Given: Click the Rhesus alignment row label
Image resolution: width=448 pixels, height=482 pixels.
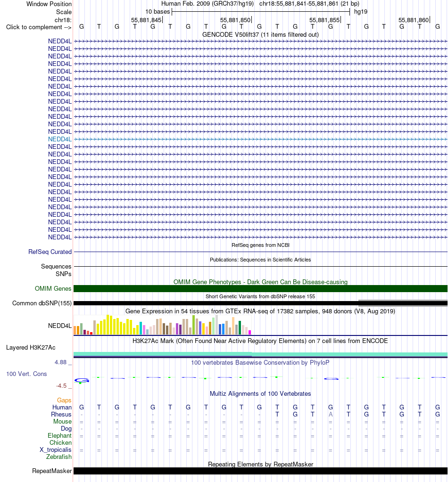Looking at the screenshot, I should [61, 414].
